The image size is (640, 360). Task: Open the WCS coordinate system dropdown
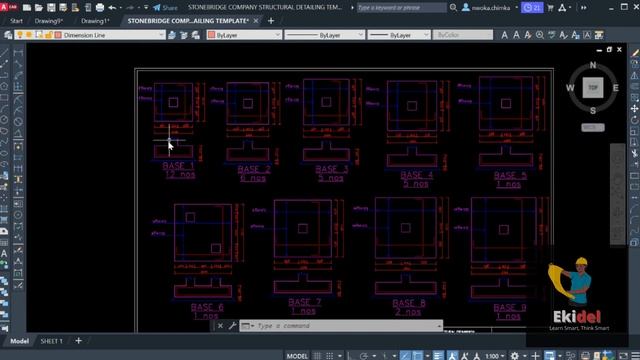[593, 127]
